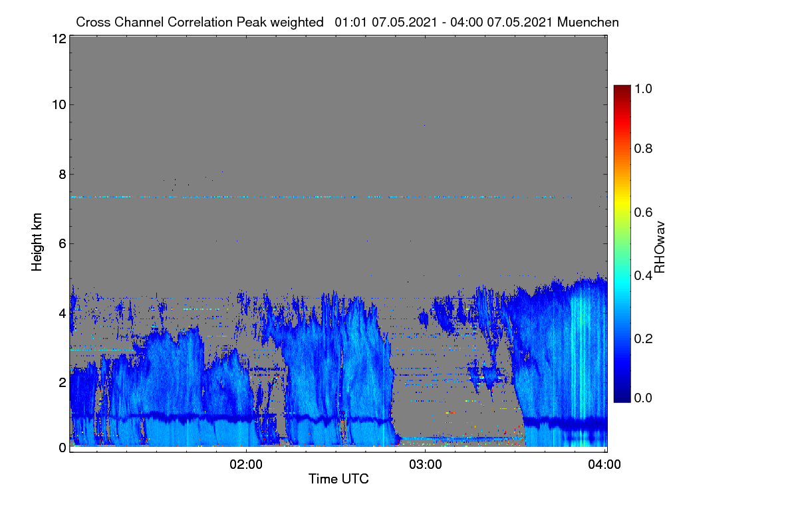The height and width of the screenshot is (532, 798).
Task: Click the height axis tick label 8
Action: point(61,174)
